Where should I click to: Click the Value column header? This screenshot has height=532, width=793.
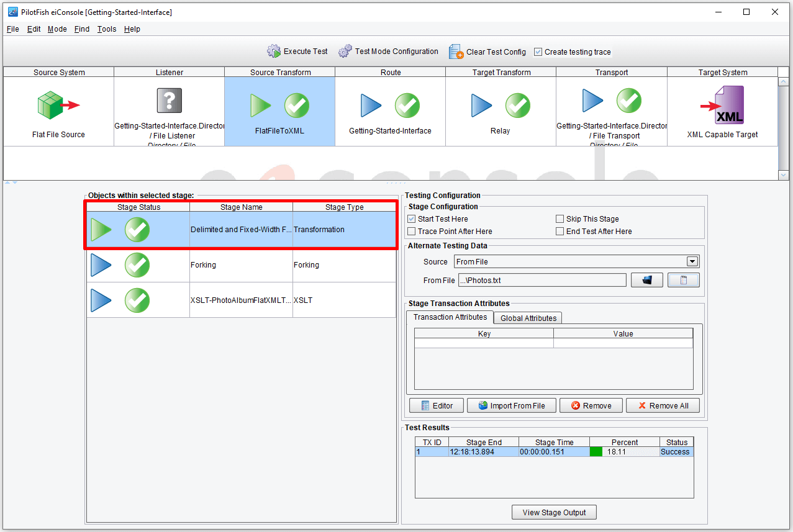tap(623, 333)
